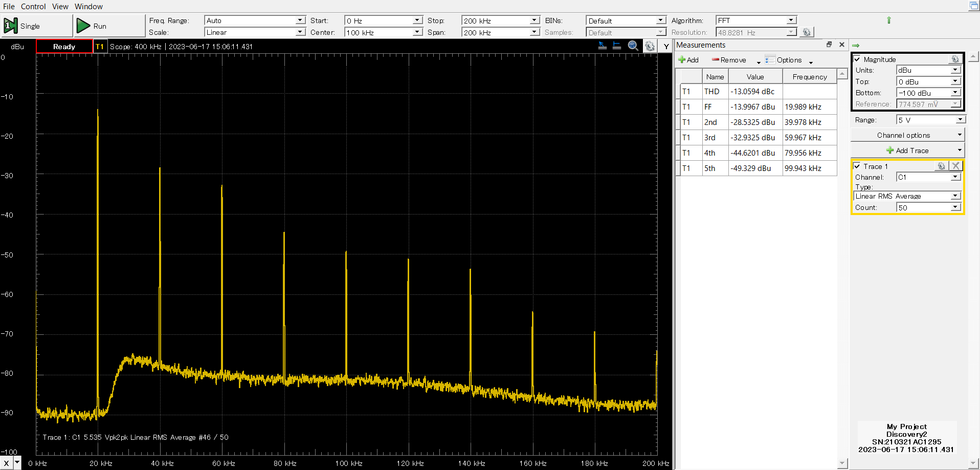Click the Single acquisition button
980x470 pixels.
pos(36,26)
